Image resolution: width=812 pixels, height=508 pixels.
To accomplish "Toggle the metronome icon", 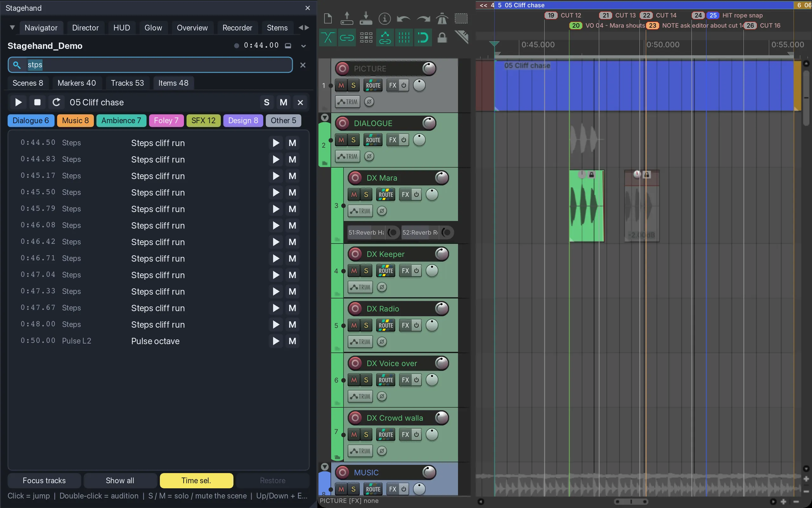I will pyautogui.click(x=442, y=18).
